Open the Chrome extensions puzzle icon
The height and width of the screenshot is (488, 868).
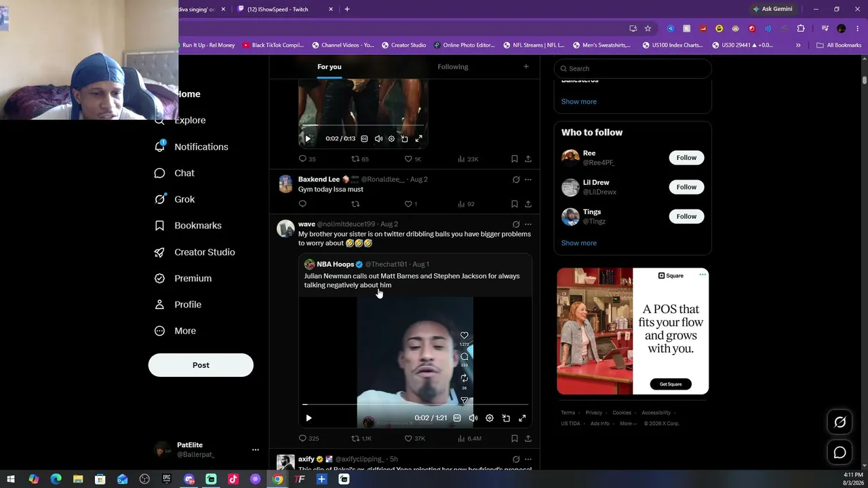tap(801, 28)
